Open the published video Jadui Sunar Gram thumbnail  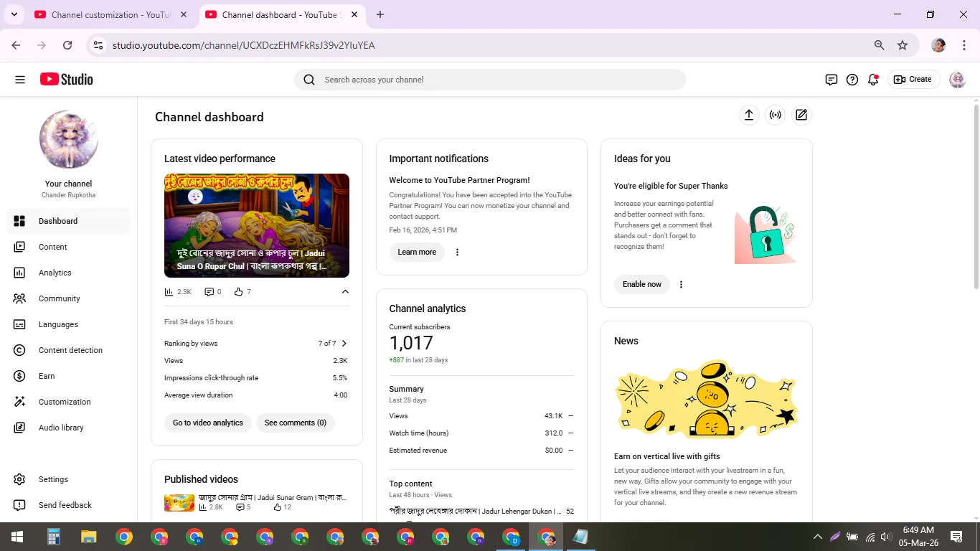[x=179, y=502]
